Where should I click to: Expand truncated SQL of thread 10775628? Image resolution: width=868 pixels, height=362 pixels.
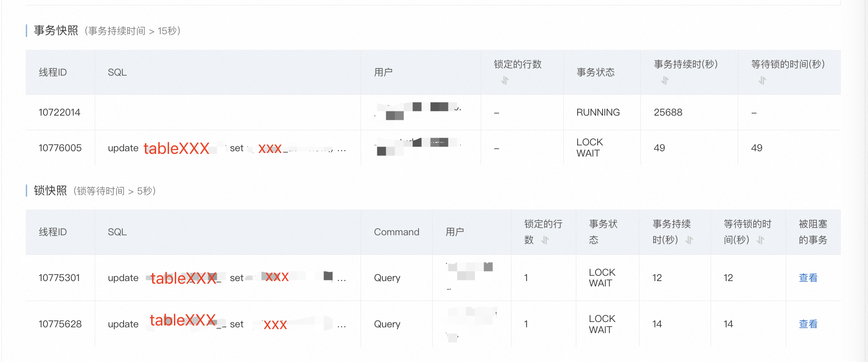tap(342, 325)
